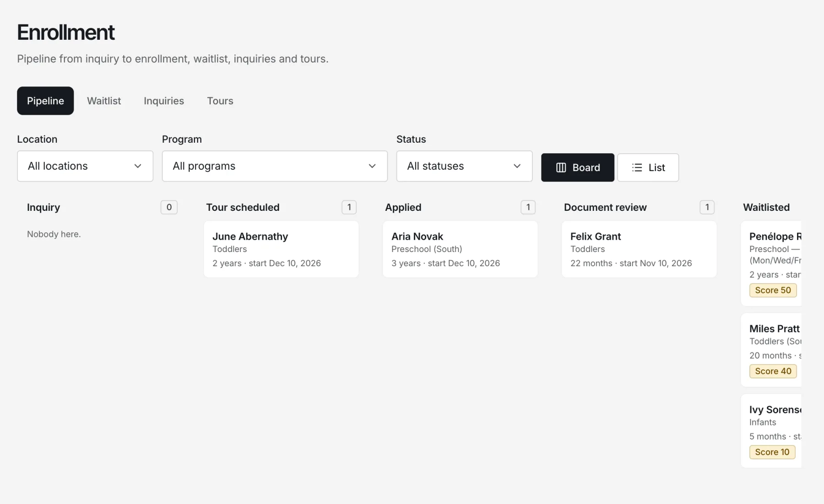Click the Document review count badge
Image resolution: width=824 pixels, height=504 pixels.
707,207
